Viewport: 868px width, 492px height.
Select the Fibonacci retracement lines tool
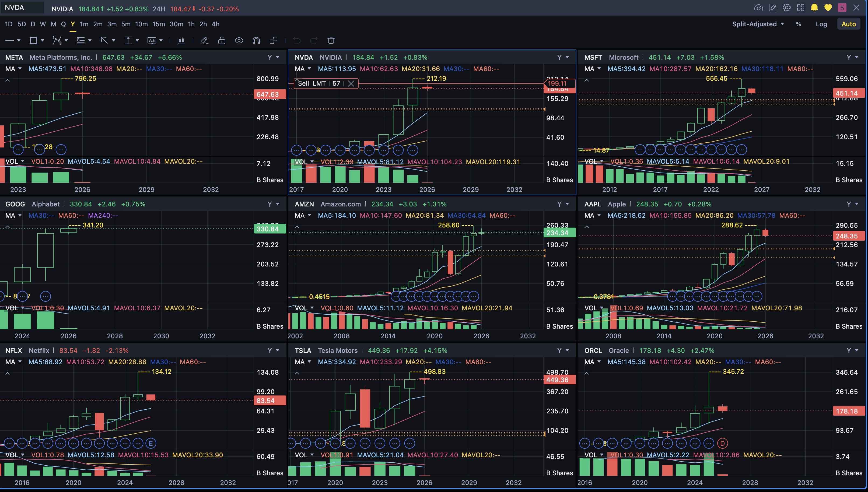(x=80, y=41)
